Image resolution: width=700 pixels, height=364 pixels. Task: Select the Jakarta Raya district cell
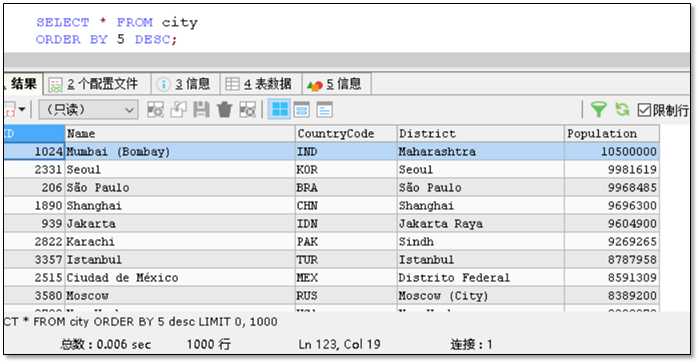point(480,223)
